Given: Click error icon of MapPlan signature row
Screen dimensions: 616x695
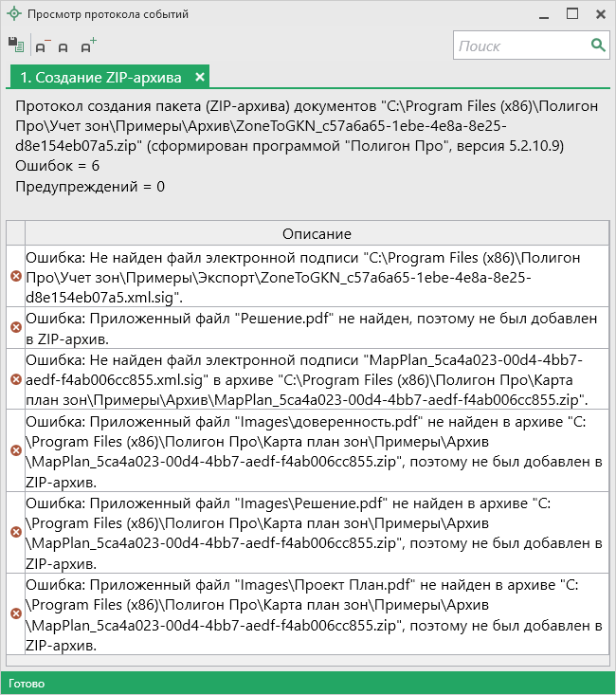Looking at the screenshot, I should [x=15, y=378].
